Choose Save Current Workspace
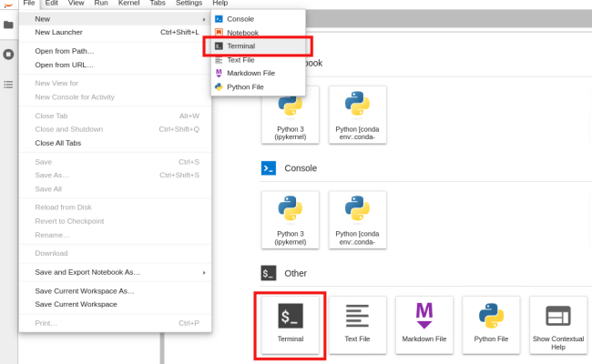The width and height of the screenshot is (592, 364). (115, 305)
